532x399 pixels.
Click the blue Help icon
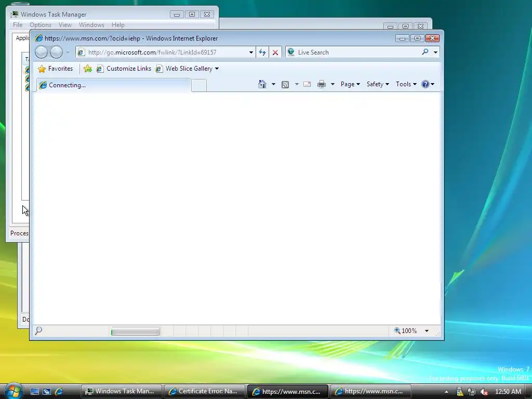[425, 84]
